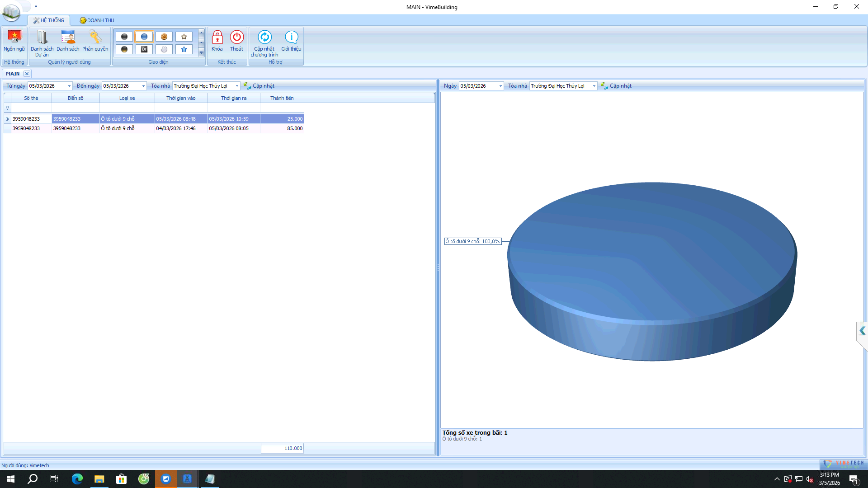Select the blue star skin theme
Image resolution: width=868 pixels, height=488 pixels.
pyautogui.click(x=184, y=49)
